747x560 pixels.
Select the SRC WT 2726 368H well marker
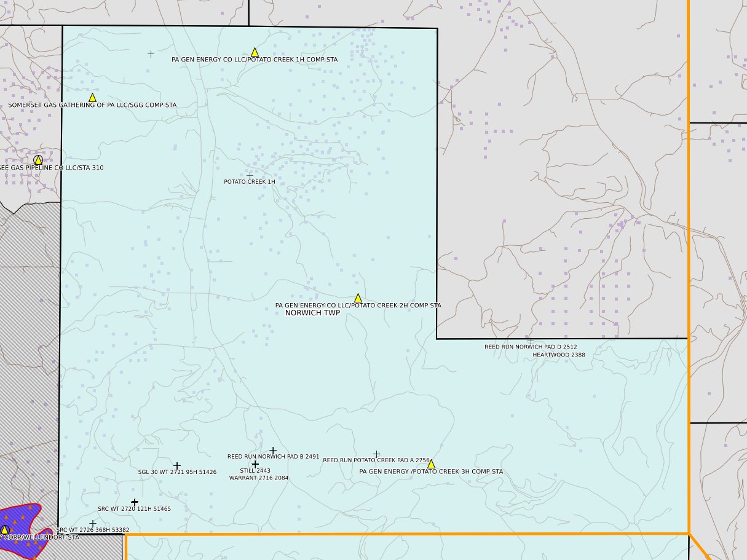93,522
